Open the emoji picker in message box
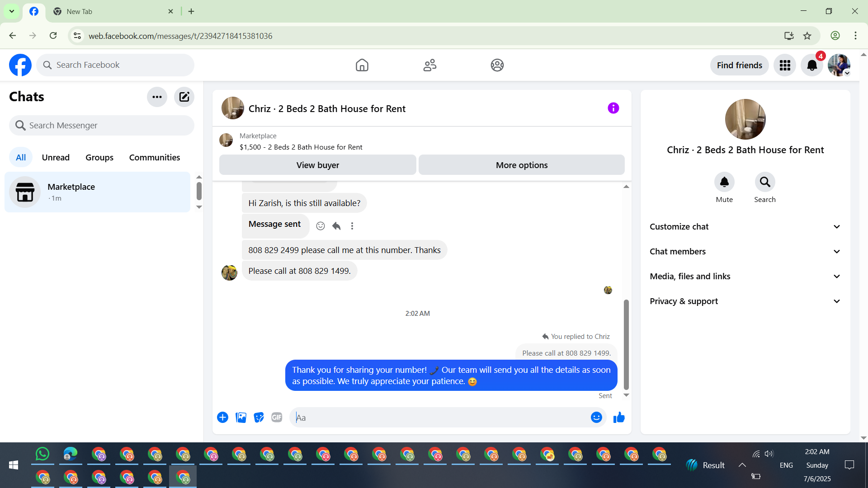Screen dimensions: 868x488 click(x=596, y=418)
